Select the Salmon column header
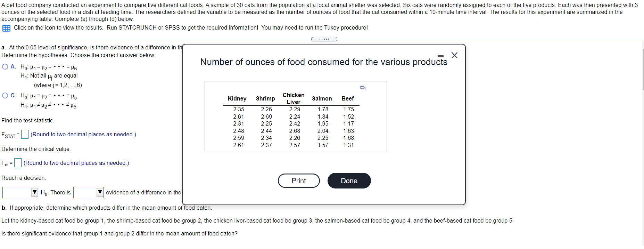Viewport: 644px width, 249px height. (322, 99)
